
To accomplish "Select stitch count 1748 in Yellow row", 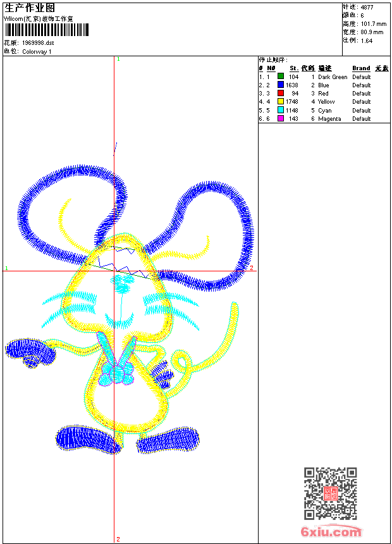I will pos(291,102).
